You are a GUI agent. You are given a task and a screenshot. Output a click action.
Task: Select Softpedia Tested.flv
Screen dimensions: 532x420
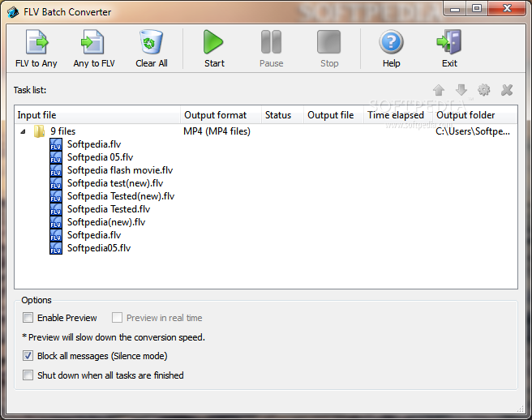(x=109, y=209)
